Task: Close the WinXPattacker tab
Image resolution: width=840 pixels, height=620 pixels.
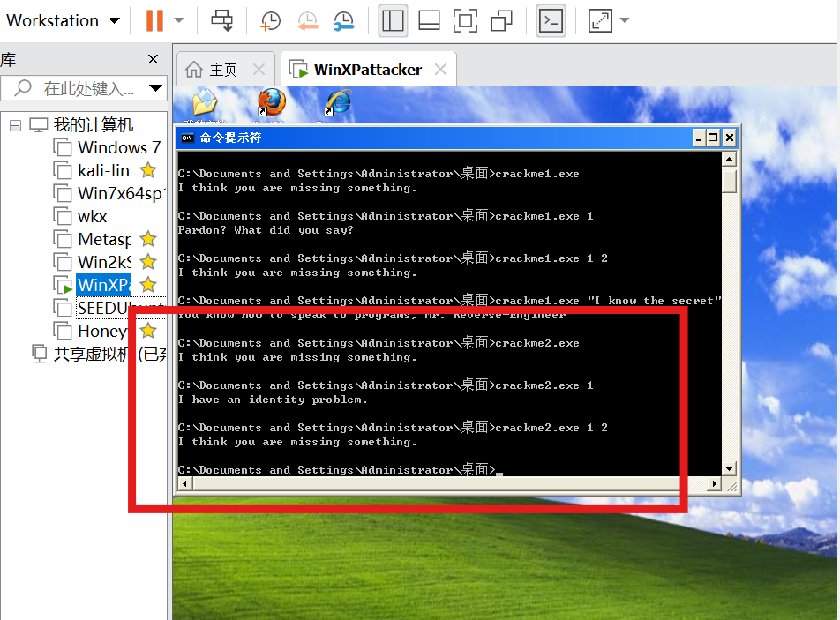Action: tap(440, 69)
